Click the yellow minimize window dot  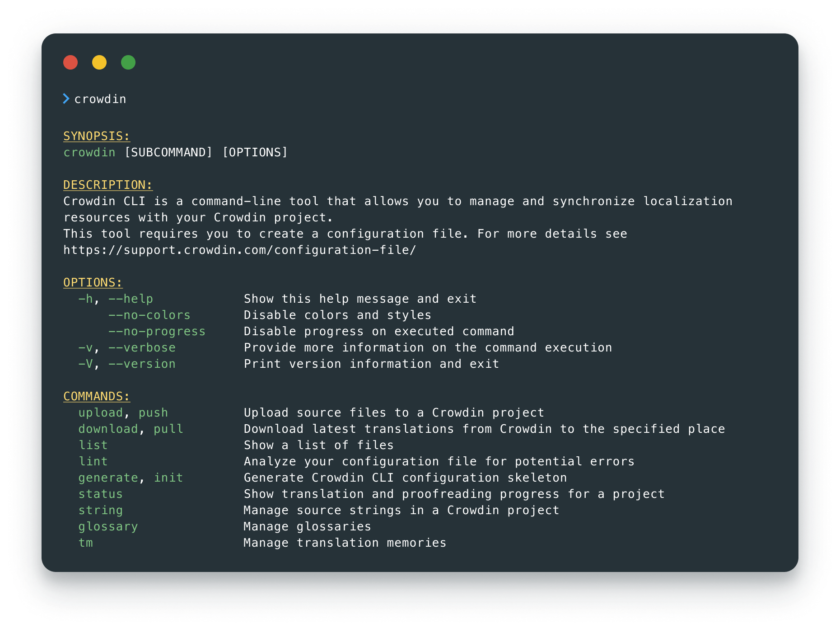[99, 62]
